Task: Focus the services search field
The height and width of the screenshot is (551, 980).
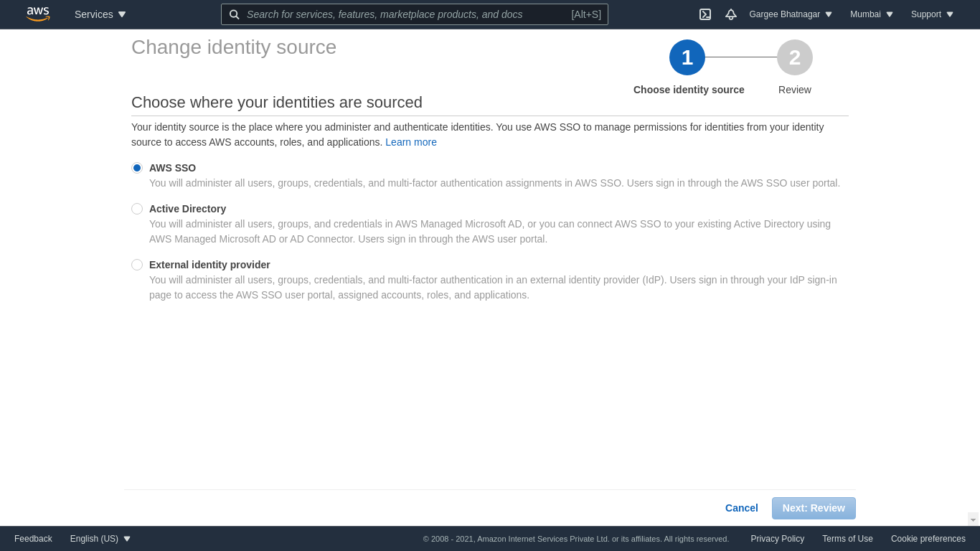Action: tap(415, 14)
